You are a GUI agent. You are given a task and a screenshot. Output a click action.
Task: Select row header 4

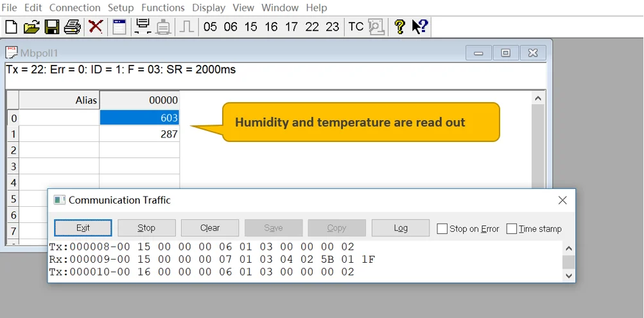(x=13, y=182)
